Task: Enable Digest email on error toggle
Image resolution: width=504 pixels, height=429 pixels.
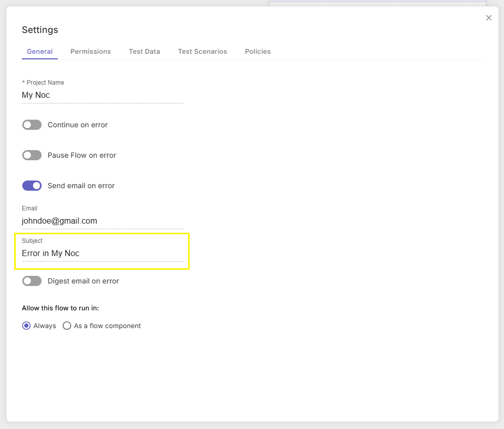Action: pyautogui.click(x=32, y=281)
